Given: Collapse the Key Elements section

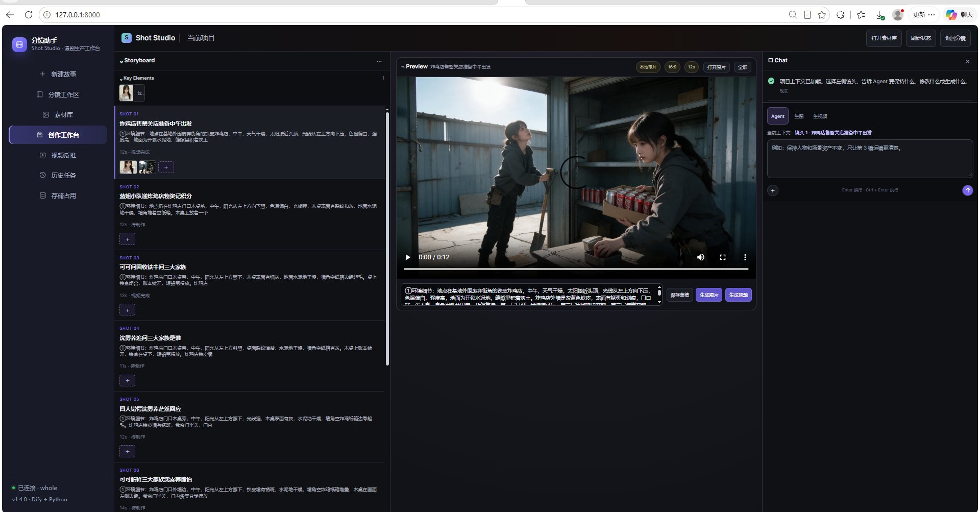Looking at the screenshot, I should tap(121, 79).
